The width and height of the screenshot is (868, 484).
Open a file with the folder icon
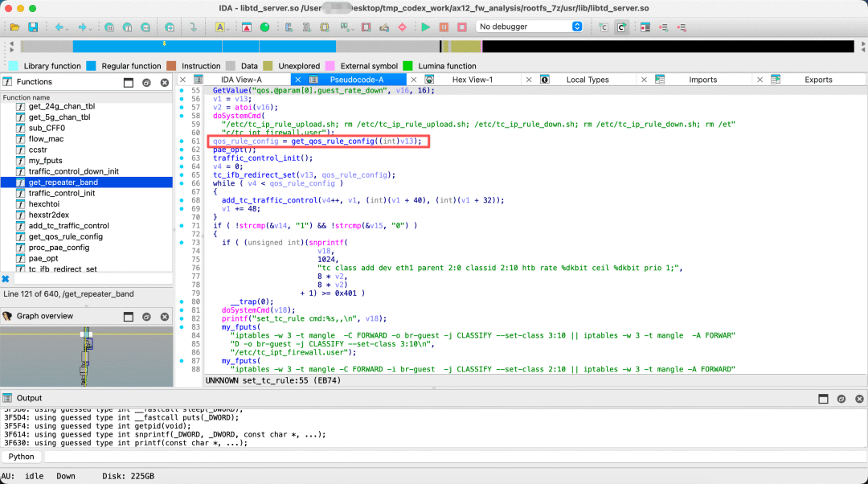point(15,27)
